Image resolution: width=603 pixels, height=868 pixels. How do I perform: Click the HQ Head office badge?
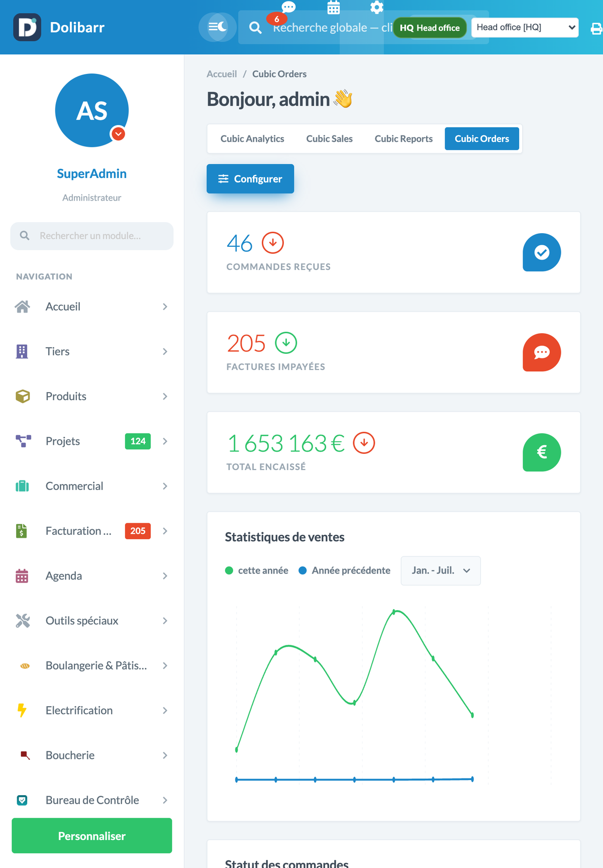click(430, 28)
